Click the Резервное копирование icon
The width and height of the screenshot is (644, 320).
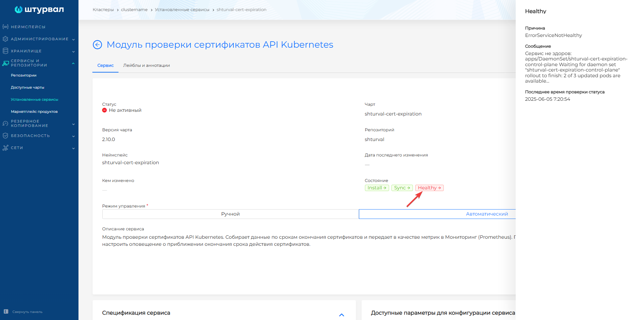point(5,123)
